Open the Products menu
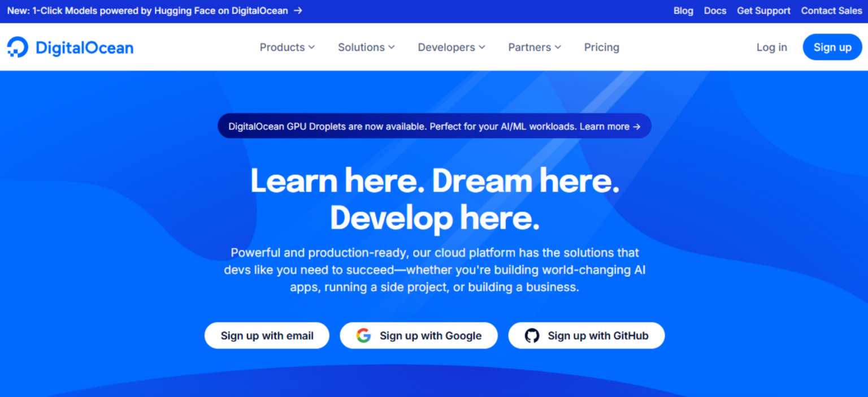 click(x=287, y=48)
